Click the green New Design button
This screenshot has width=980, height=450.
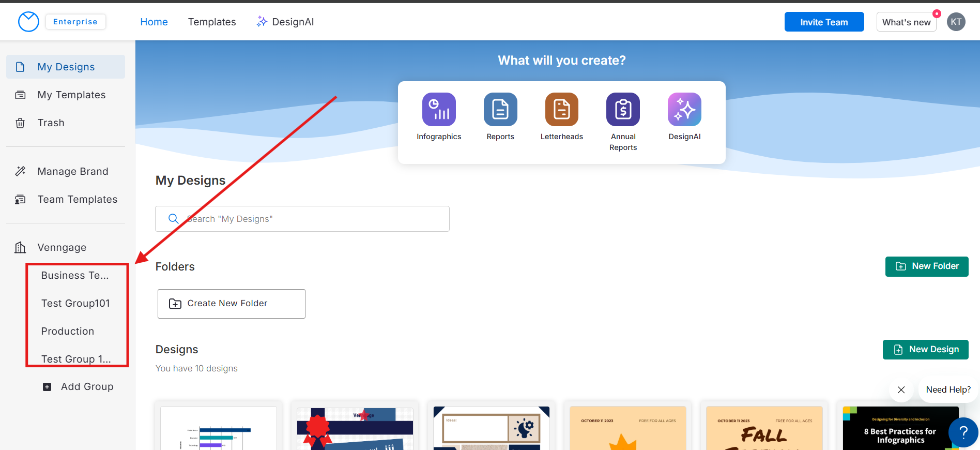coord(925,350)
